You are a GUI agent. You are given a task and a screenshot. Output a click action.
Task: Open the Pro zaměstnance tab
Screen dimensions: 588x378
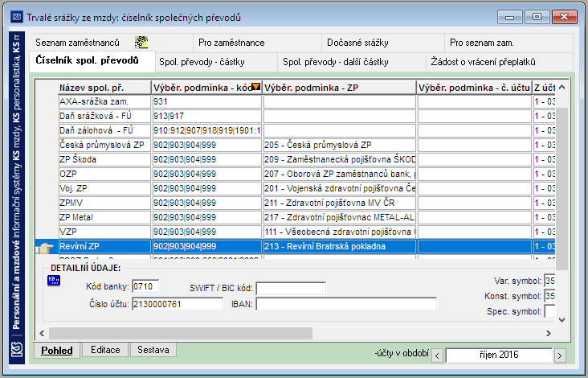point(231,43)
